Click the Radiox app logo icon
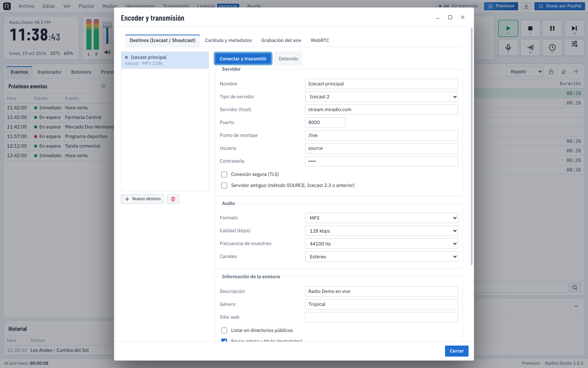588x368 pixels. 7,6
